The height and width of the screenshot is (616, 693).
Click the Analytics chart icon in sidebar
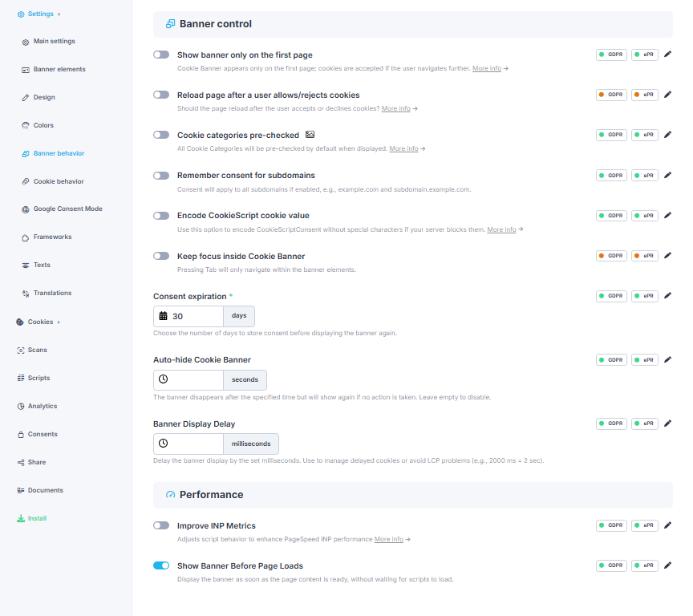21,406
